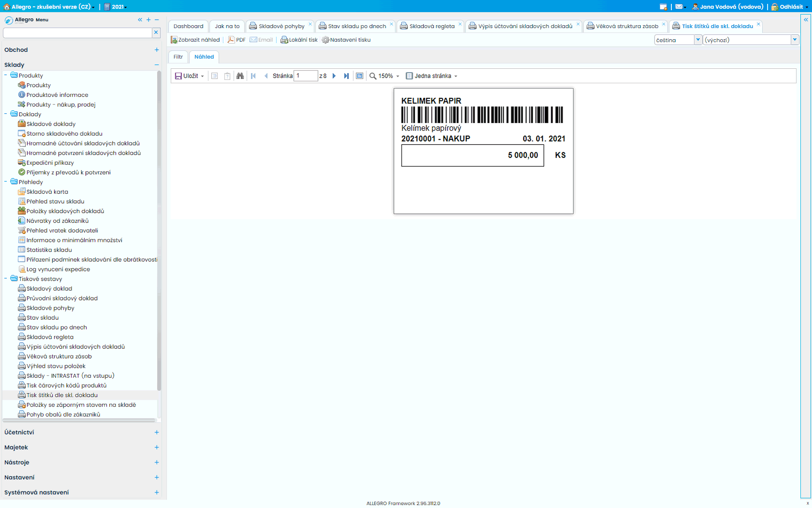
Task: Click the Stránka page number field
Action: pos(306,76)
